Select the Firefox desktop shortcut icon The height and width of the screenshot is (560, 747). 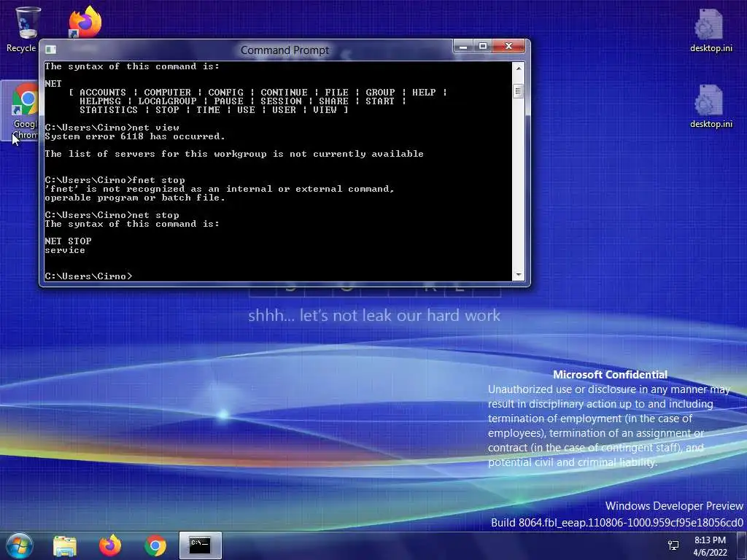pos(85,22)
